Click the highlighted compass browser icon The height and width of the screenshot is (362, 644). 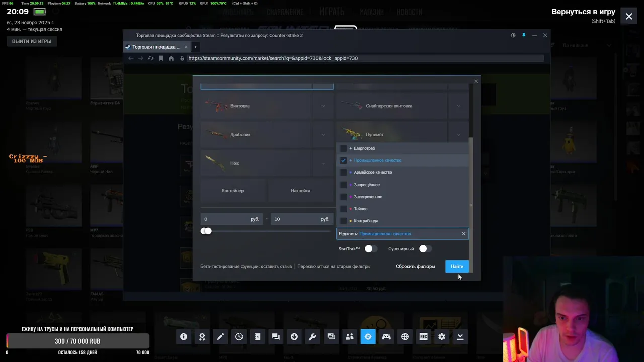pyautogui.click(x=368, y=337)
